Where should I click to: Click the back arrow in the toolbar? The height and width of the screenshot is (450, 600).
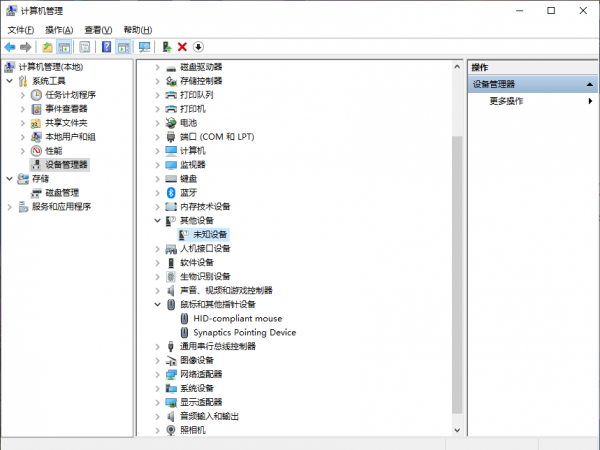point(10,47)
